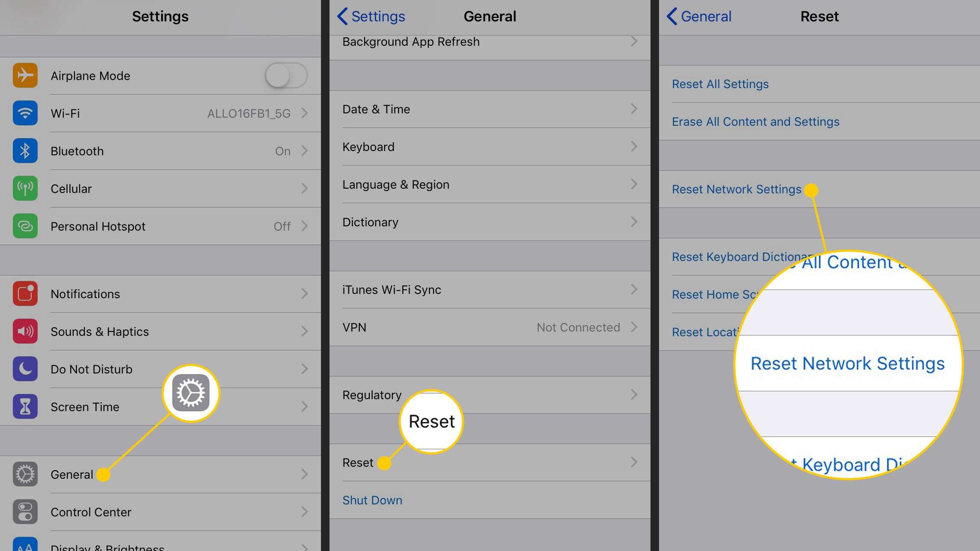Screen dimensions: 980x551
Task: Click Erase All Content and Settings
Action: 755,122
